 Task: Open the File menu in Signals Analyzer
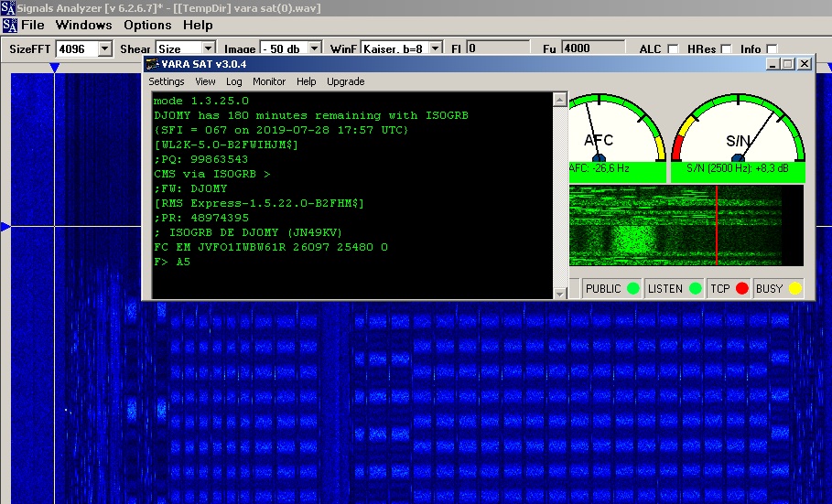point(32,25)
